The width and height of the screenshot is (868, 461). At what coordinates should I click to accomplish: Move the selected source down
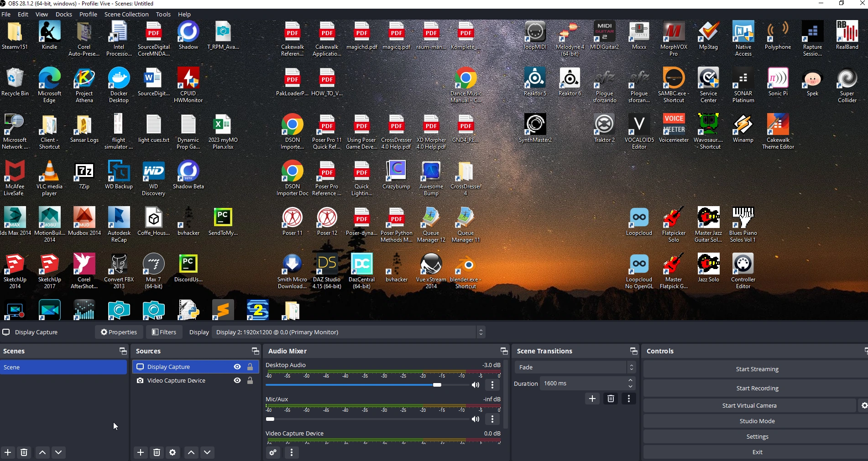pyautogui.click(x=207, y=452)
